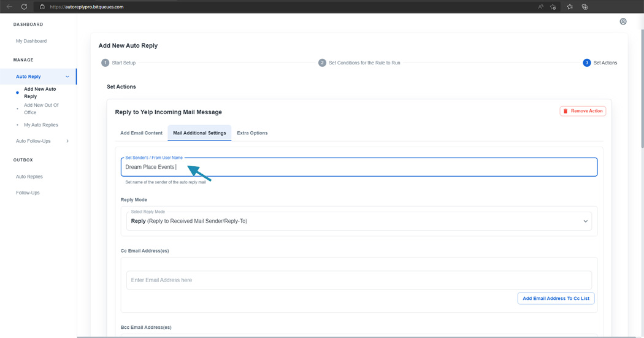Switch to the Add Email Content tab
This screenshot has height=338, width=644.
pos(141,133)
